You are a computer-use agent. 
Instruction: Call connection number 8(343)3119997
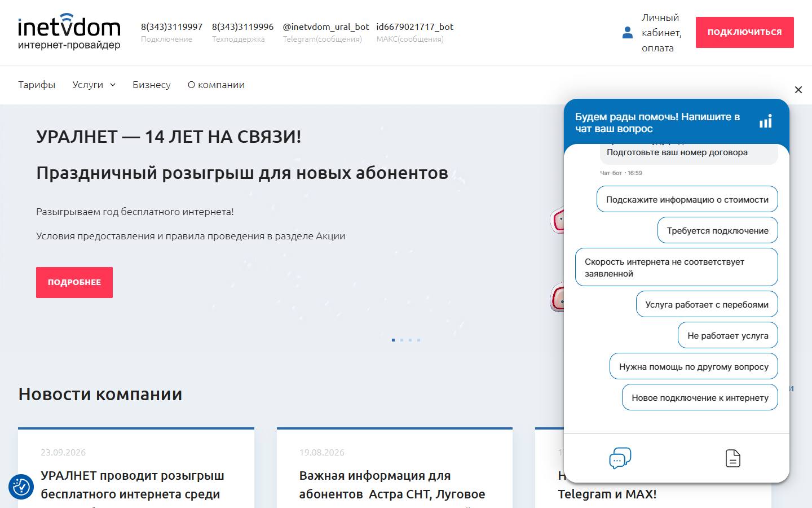click(171, 27)
